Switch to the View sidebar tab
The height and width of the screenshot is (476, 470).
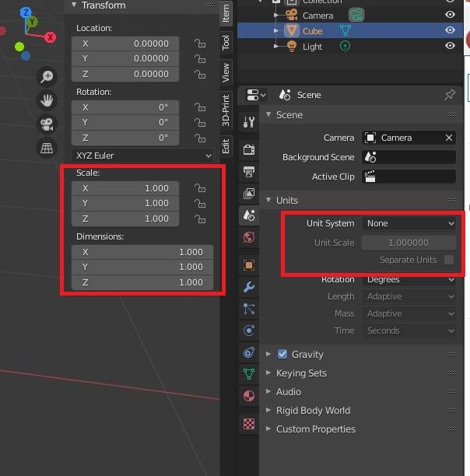[x=226, y=73]
